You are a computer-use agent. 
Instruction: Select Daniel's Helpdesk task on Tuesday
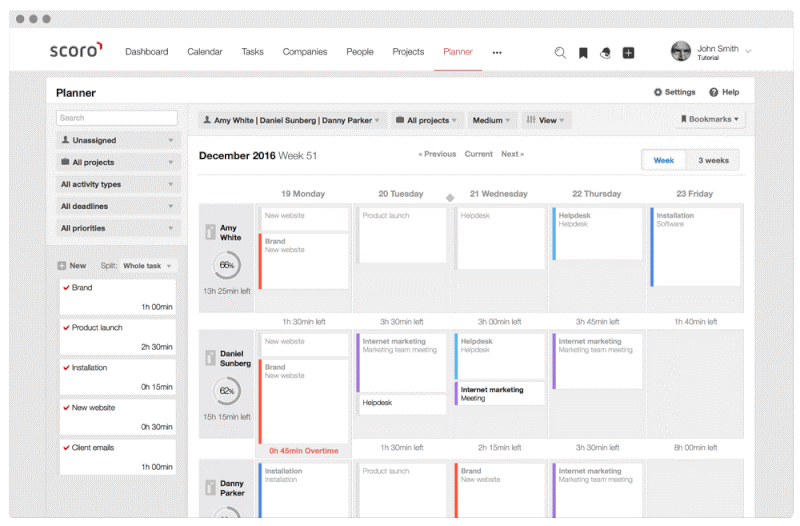coord(402,404)
